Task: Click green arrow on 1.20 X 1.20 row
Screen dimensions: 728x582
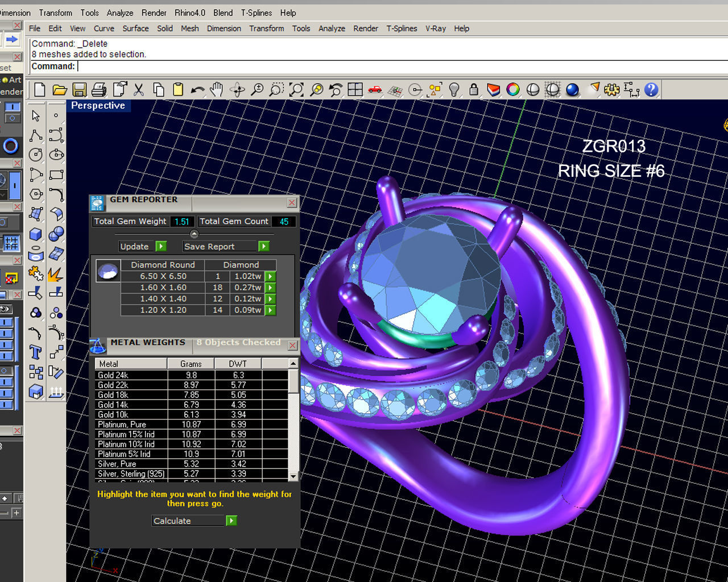Action: coord(271,310)
